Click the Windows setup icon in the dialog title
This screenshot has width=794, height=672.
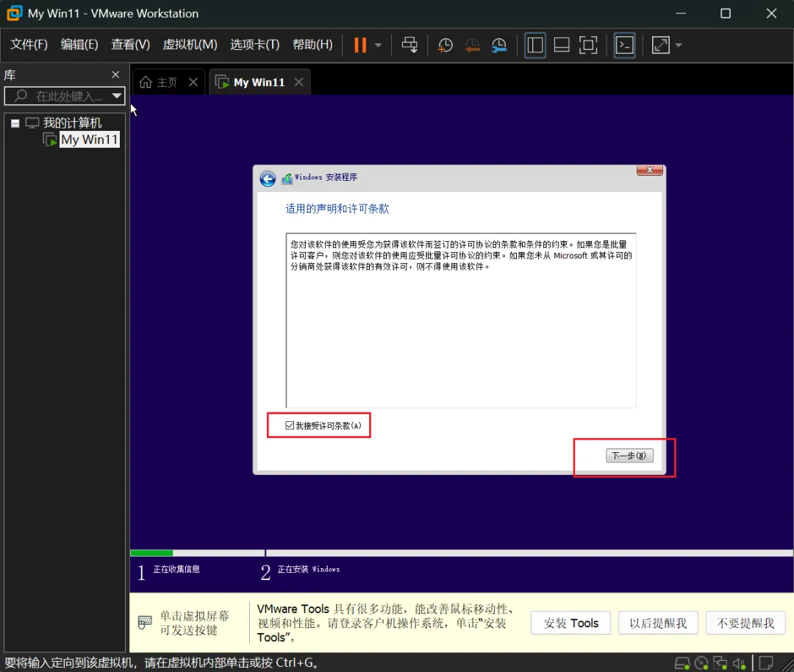tap(287, 178)
